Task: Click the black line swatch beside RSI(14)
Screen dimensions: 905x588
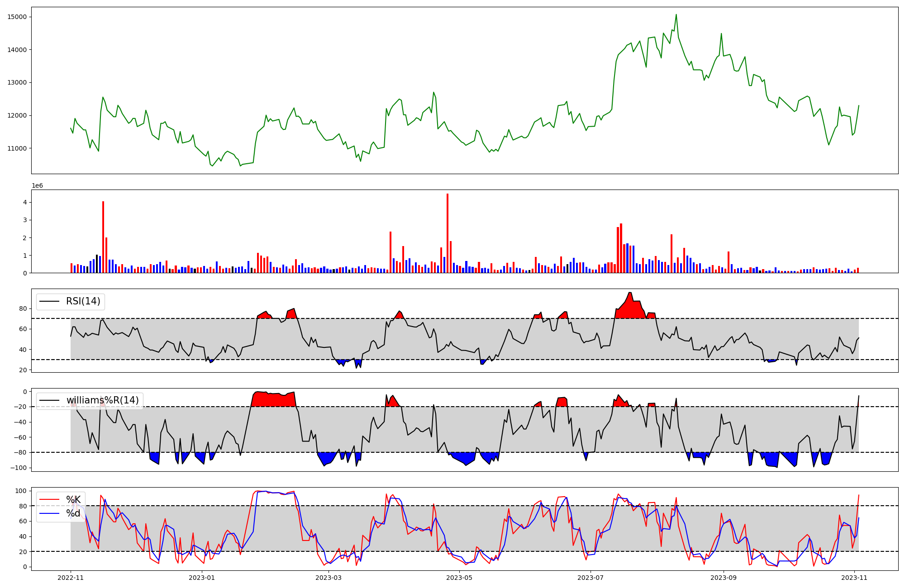Action: (x=49, y=301)
